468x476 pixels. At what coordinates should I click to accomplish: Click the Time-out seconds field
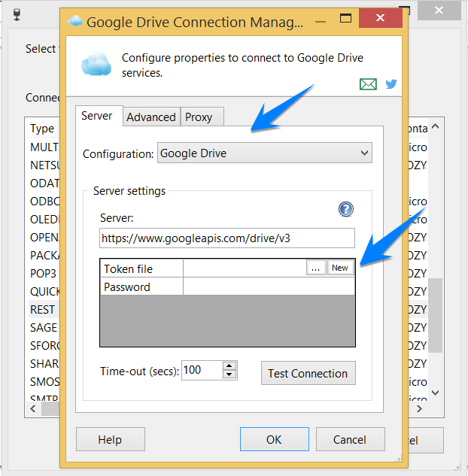point(202,370)
